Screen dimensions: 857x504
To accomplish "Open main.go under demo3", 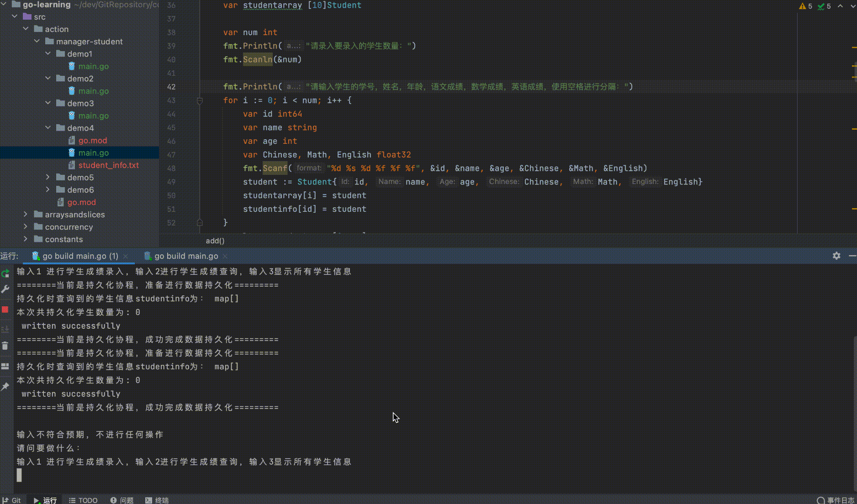I will point(93,115).
